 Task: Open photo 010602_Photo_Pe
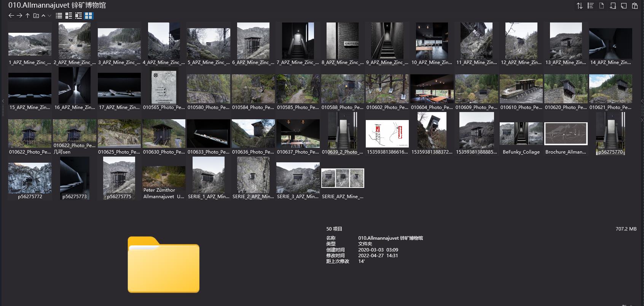point(387,89)
